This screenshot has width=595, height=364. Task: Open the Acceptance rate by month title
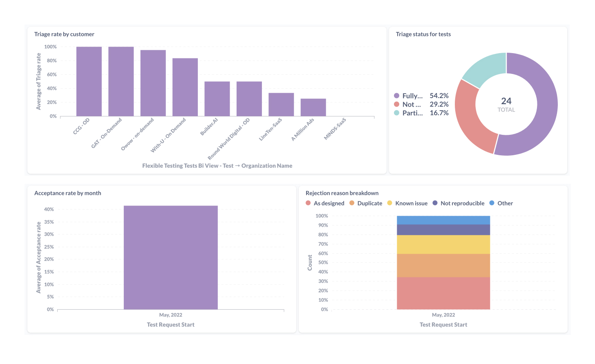click(67, 193)
